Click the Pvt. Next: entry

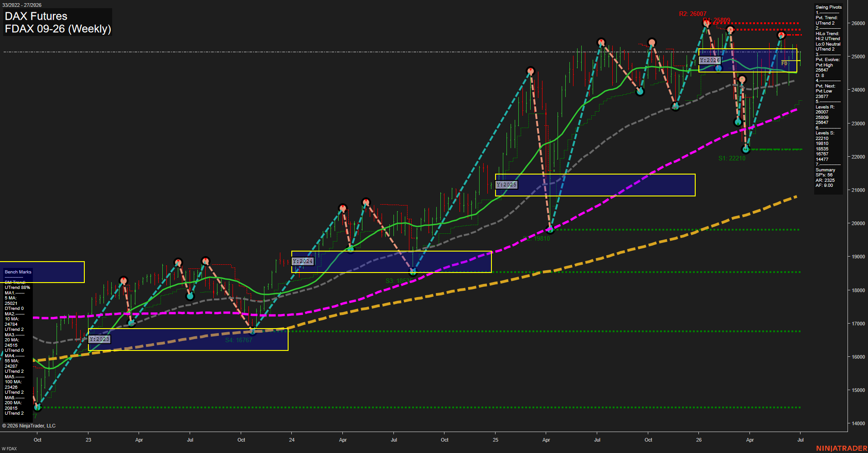coord(825,86)
